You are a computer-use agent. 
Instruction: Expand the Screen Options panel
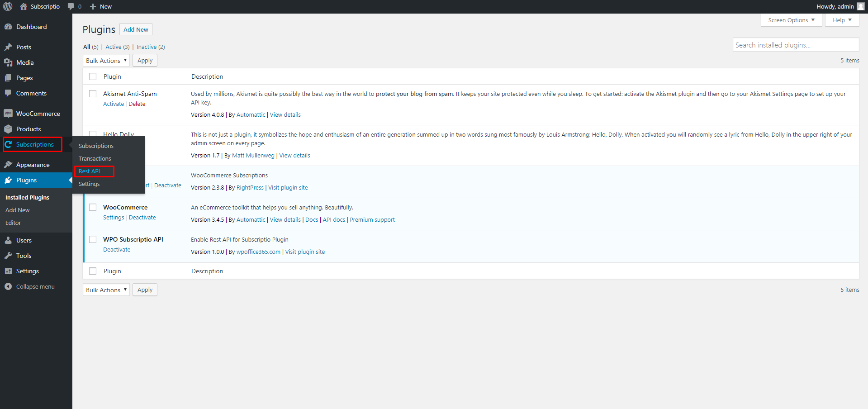click(x=791, y=20)
